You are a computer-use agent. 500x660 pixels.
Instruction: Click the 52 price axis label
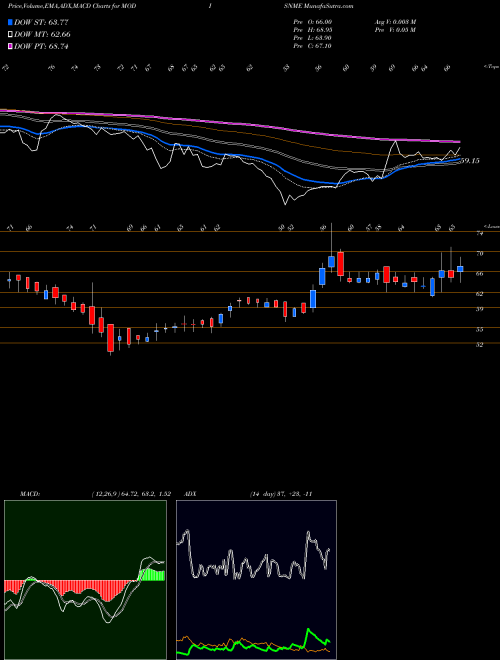(479, 345)
